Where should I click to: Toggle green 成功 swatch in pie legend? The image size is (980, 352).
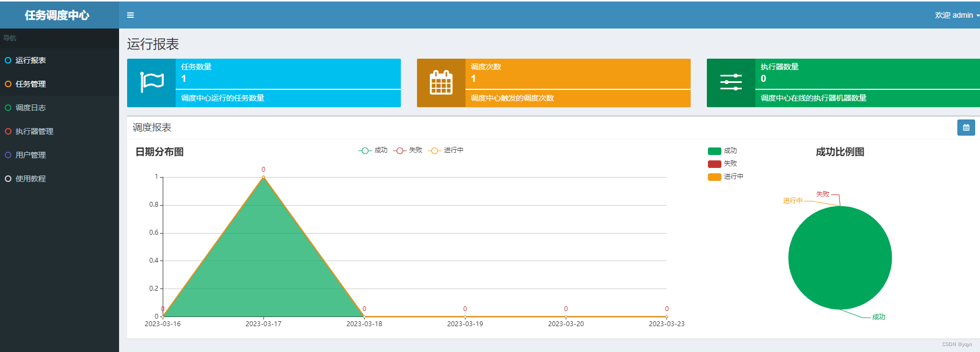(x=714, y=151)
